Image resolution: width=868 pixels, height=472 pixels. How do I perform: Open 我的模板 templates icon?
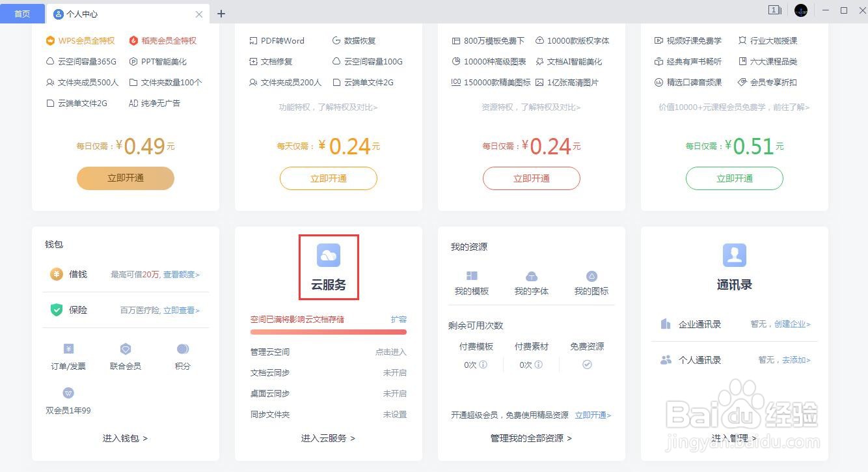point(472,276)
